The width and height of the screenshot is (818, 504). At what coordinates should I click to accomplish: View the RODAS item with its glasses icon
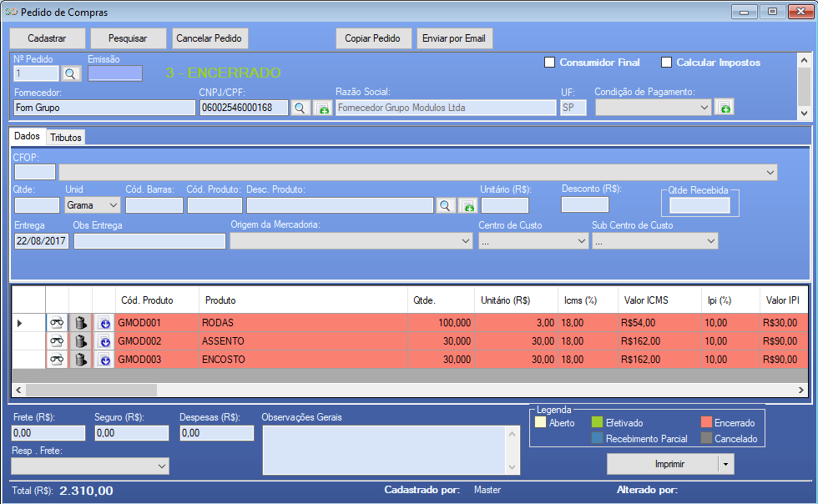pos(57,323)
